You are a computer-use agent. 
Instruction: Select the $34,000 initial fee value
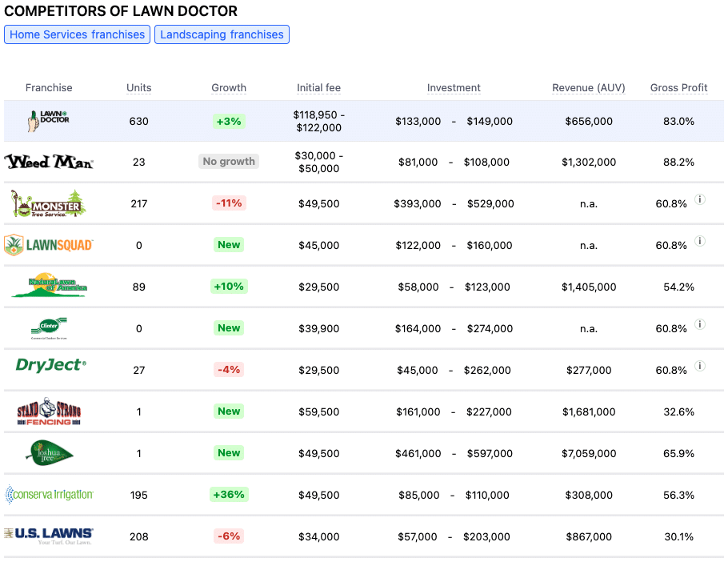(319, 536)
